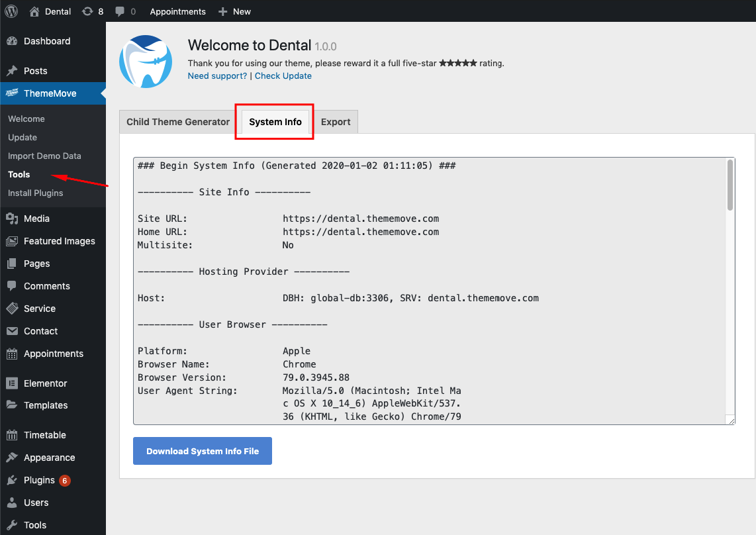Click the Plugins plug icon
756x535 pixels.
click(12, 480)
